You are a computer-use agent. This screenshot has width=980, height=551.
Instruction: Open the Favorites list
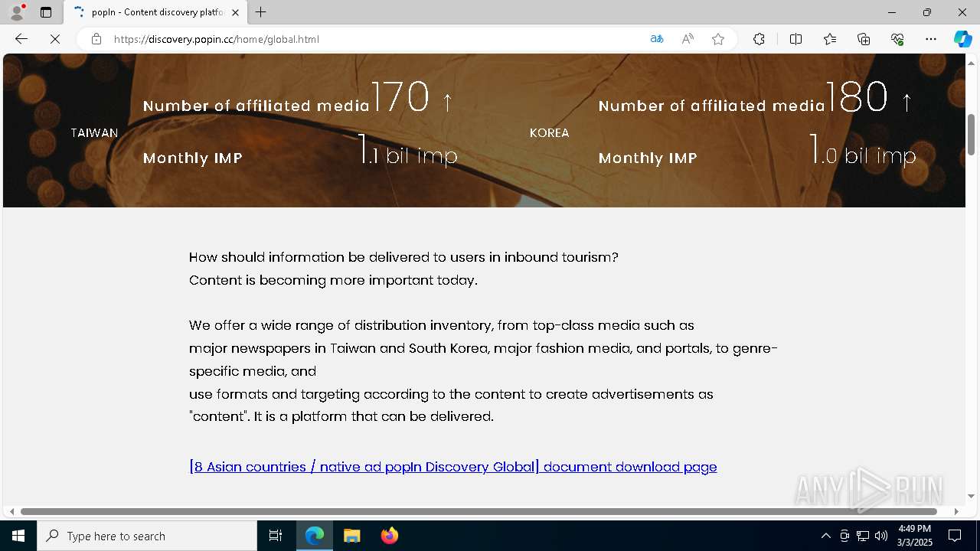(x=830, y=39)
